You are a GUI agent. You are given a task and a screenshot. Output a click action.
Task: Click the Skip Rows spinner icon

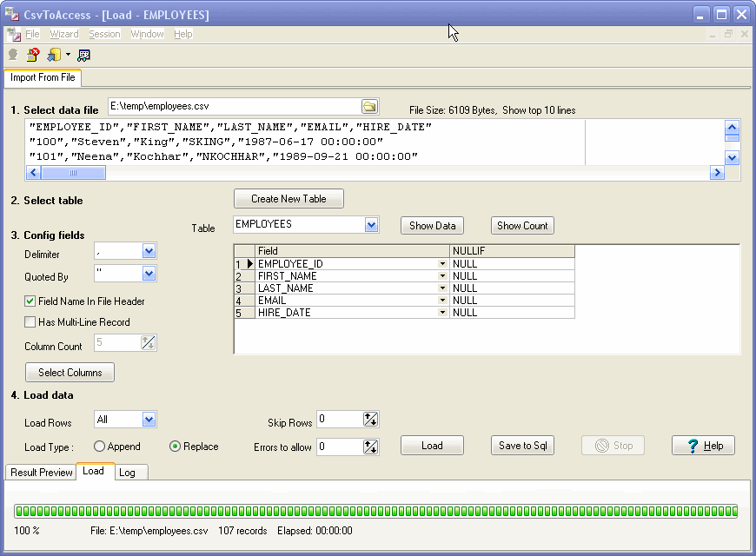pos(371,420)
